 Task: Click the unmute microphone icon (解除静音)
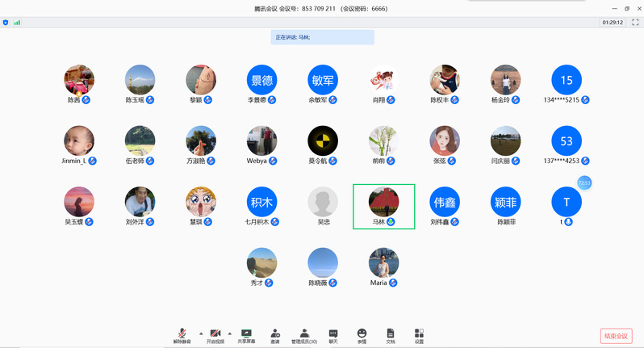[182, 333]
